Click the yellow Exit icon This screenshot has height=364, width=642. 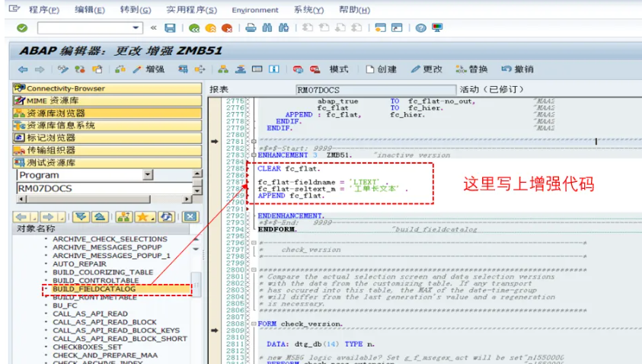click(x=210, y=28)
